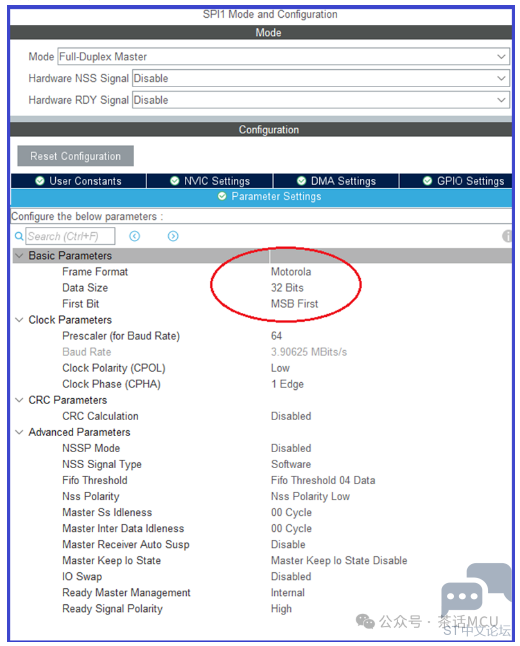Select the Prescaler value 64
Image resolution: width=520 pixels, height=646 pixels.
click(276, 336)
